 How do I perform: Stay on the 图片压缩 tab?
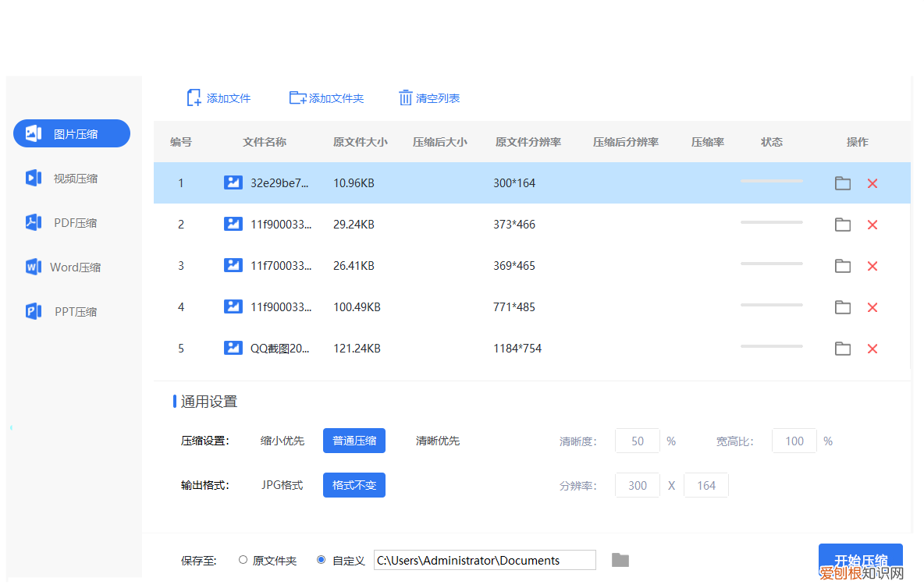point(71,133)
